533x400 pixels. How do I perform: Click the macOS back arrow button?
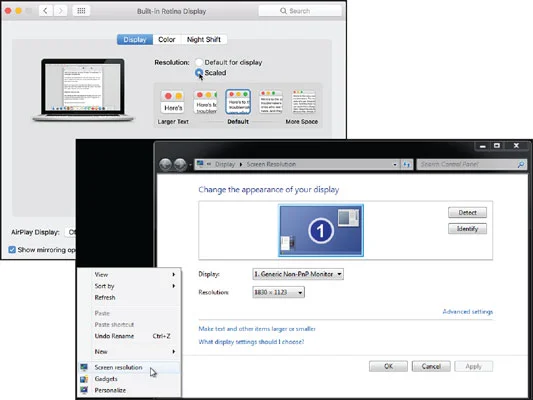coord(45,11)
